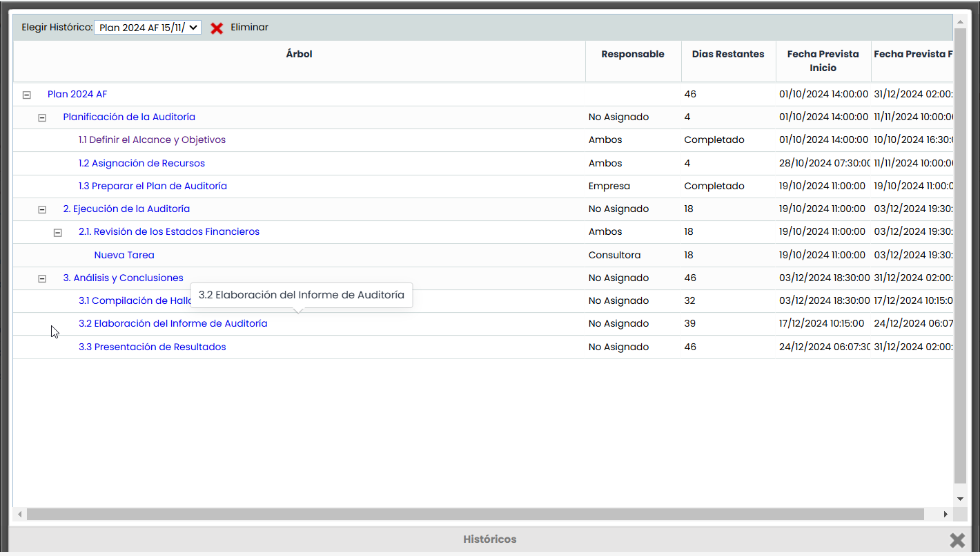The image size is (980, 556).
Task: Open 1.1 Definir el Alcance y Objetivos
Action: coord(152,140)
